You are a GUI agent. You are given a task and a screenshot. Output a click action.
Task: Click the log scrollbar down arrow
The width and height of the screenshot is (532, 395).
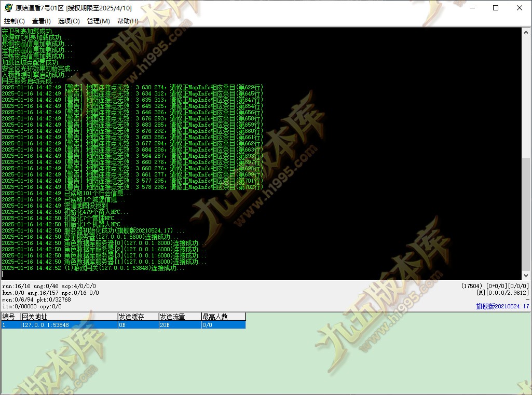point(526,275)
